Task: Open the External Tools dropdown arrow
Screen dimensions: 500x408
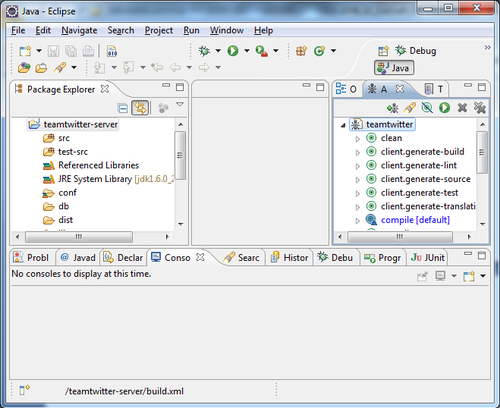Action: [276, 51]
